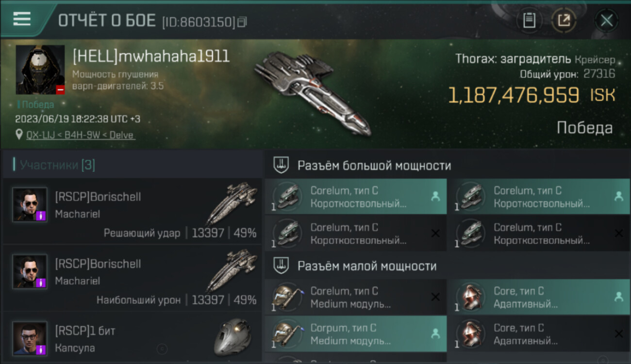Select first Corelum тип C Короткоствольный module
Viewport: 631px width, 364px height.
tap(356, 197)
